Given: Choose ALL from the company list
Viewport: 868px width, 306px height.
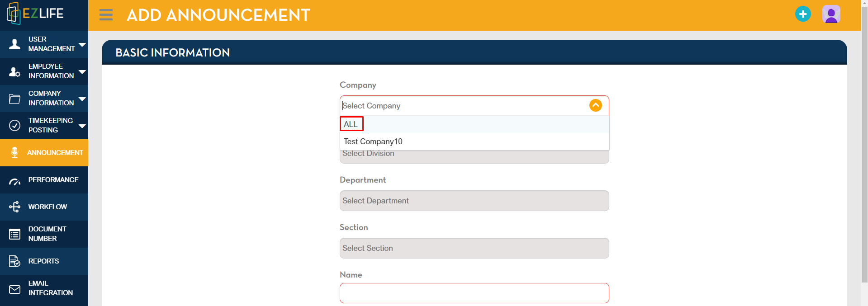Looking at the screenshot, I should [x=474, y=124].
